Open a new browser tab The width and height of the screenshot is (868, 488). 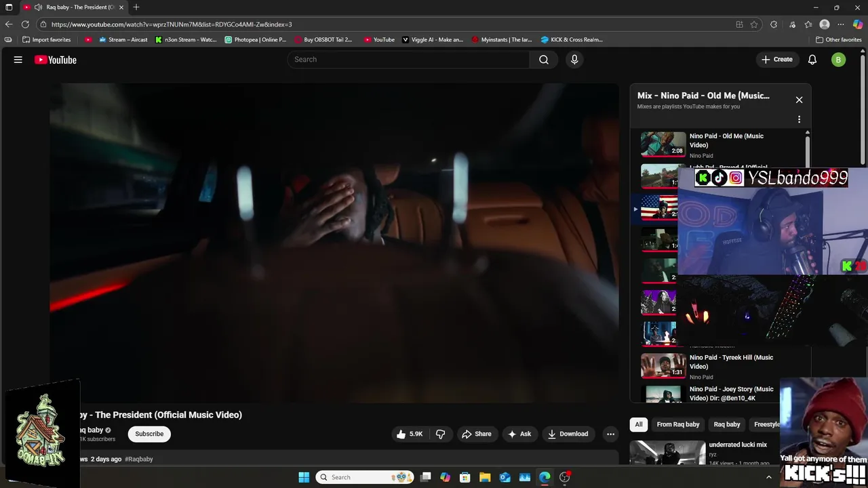(136, 7)
